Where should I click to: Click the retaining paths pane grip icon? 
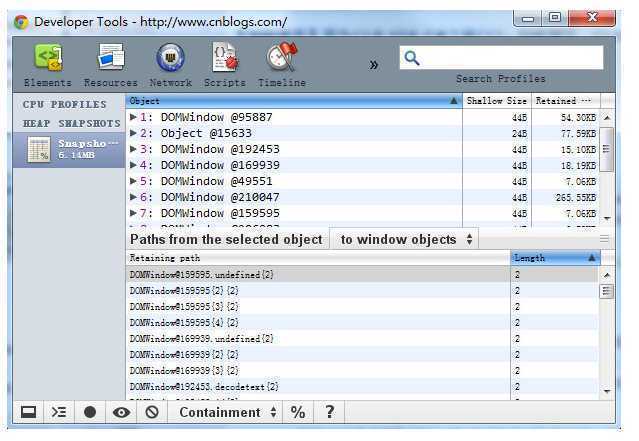click(604, 239)
